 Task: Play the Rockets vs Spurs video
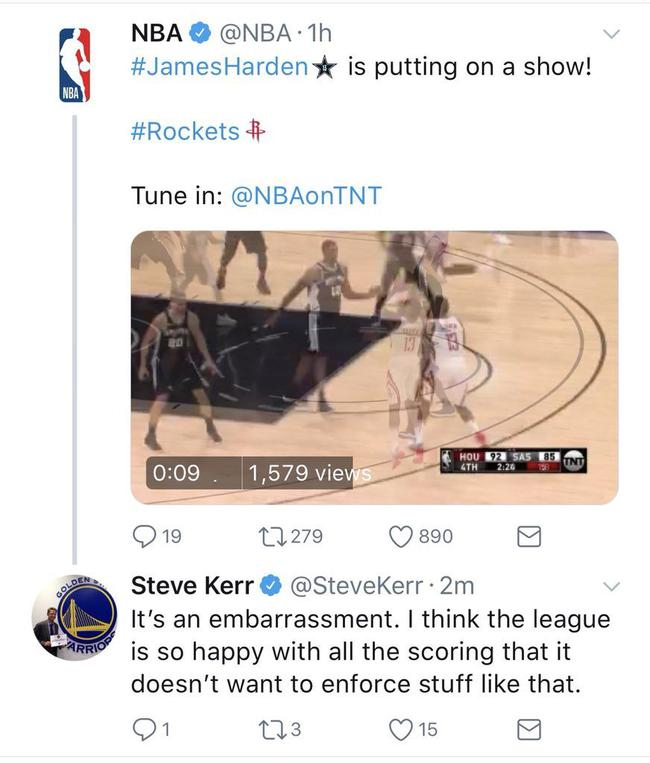(x=375, y=367)
